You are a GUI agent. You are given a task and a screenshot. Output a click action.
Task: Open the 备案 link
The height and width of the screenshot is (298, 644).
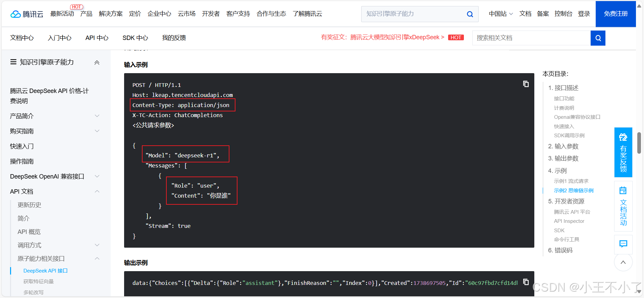click(543, 14)
